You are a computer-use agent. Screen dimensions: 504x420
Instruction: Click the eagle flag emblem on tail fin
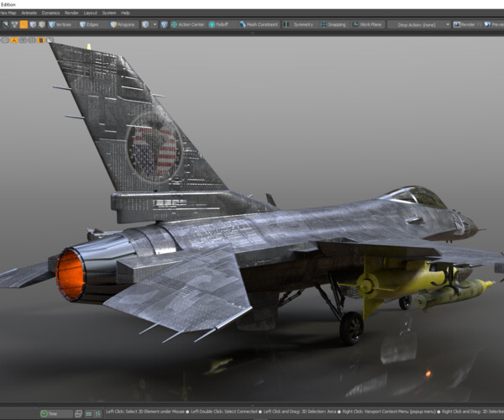pyautogui.click(x=155, y=149)
